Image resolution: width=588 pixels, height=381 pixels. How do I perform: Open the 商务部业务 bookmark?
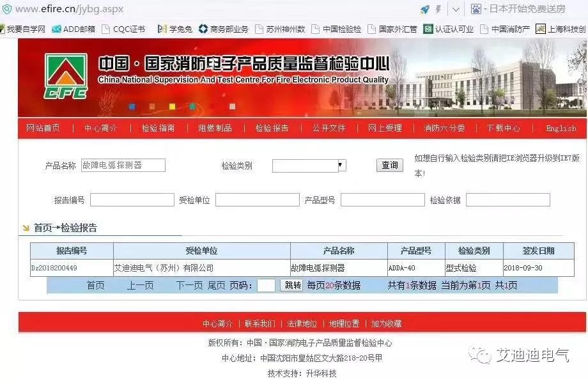tap(224, 29)
